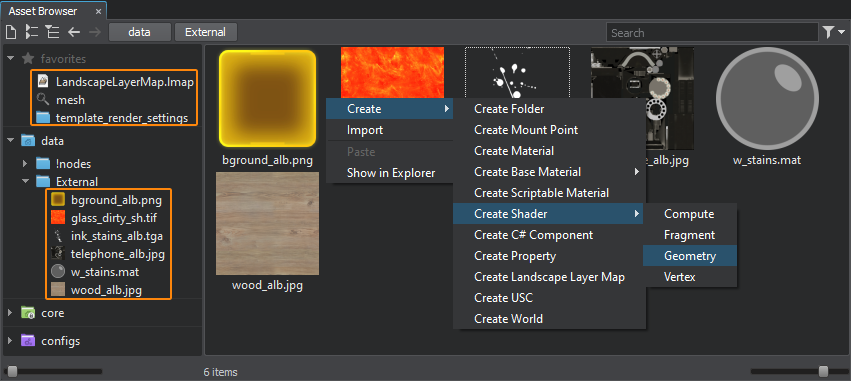Click the expand all tree icon
The height and width of the screenshot is (381, 851).
[x=31, y=33]
